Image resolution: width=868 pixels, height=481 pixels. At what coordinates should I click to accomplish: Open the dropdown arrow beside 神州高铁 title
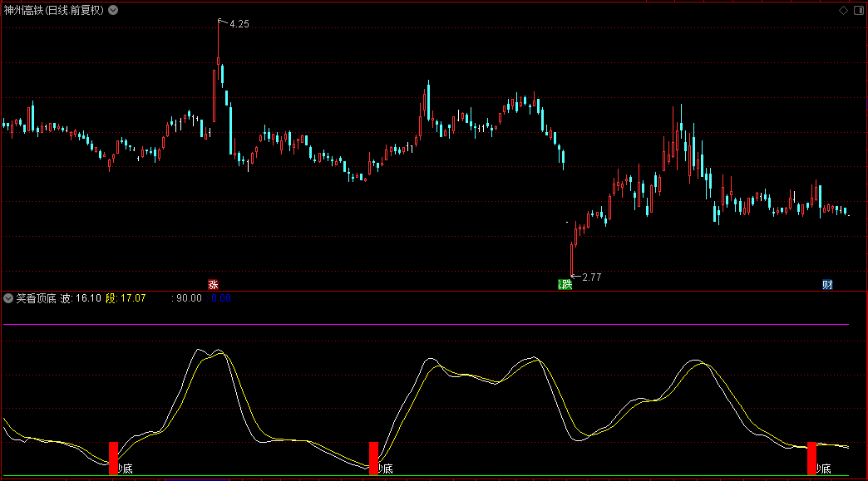click(x=113, y=10)
